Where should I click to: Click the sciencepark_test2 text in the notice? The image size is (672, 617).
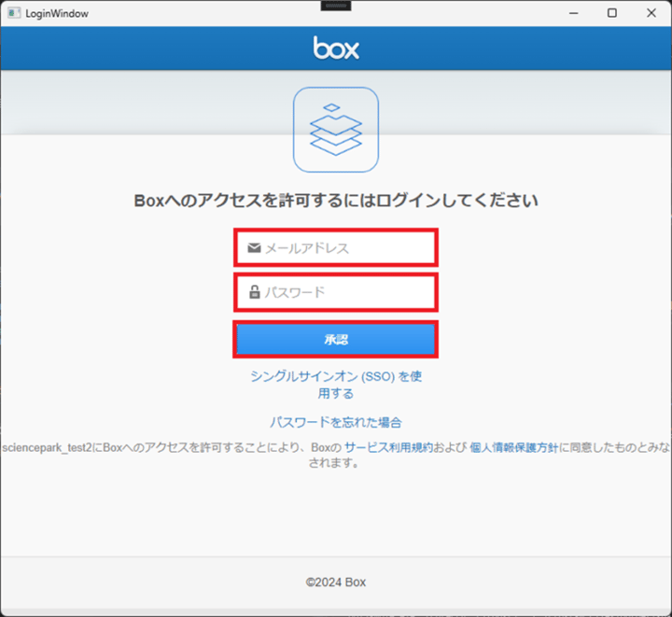[x=49, y=448]
